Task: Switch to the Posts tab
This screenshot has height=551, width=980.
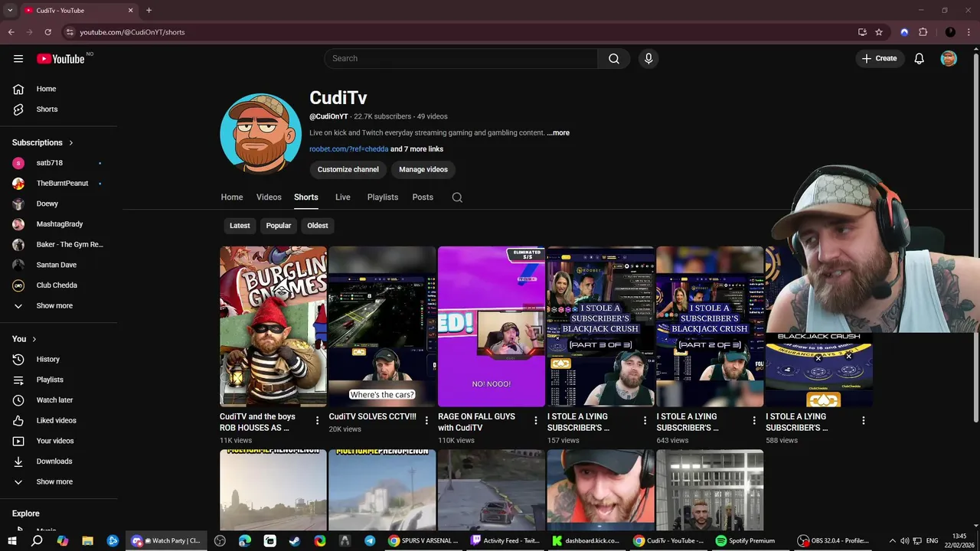Action: tap(423, 197)
